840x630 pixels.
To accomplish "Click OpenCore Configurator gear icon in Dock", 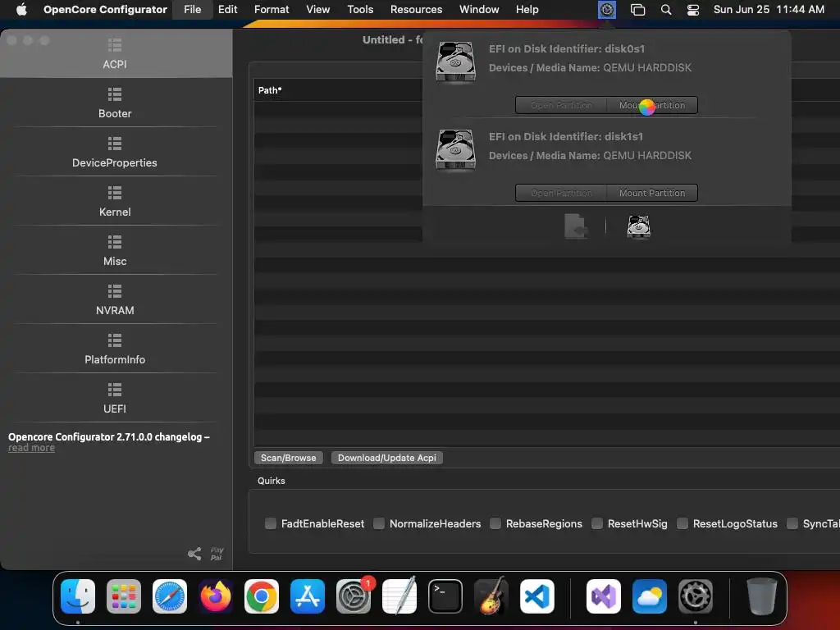I will [696, 596].
